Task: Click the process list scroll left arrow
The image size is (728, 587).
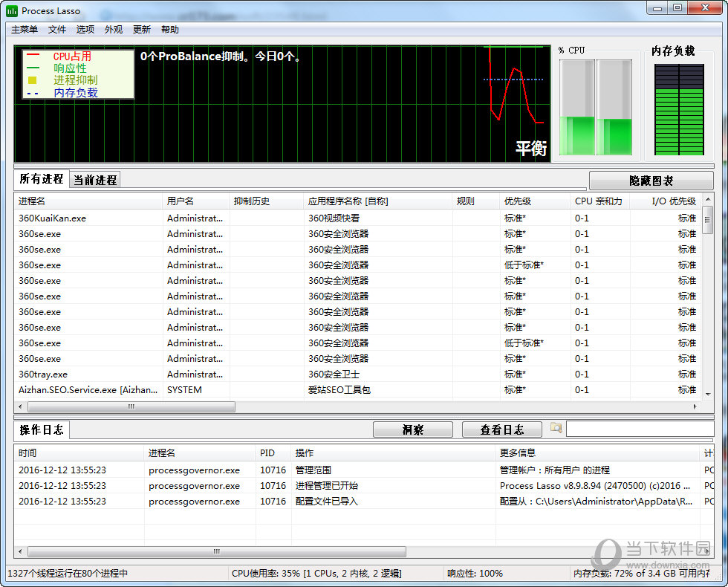Action: pyautogui.click(x=20, y=407)
